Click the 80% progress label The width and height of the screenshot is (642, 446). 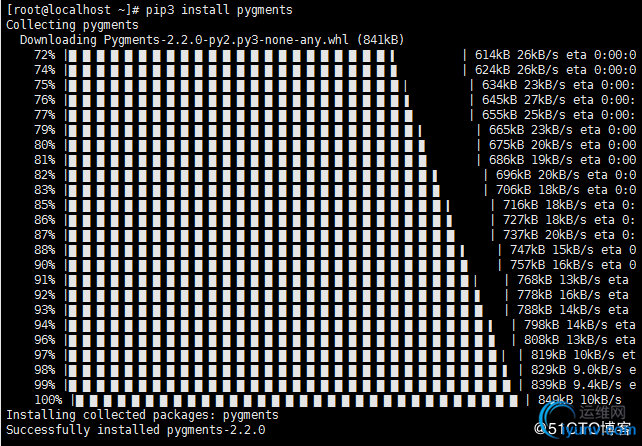(45, 145)
